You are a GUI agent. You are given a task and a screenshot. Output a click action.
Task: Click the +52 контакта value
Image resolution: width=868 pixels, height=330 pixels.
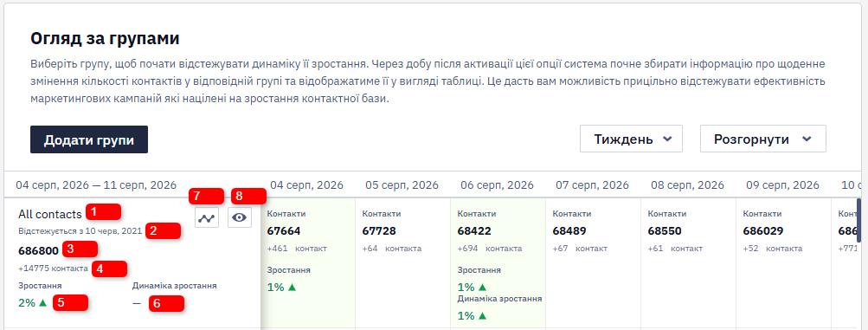(773, 249)
